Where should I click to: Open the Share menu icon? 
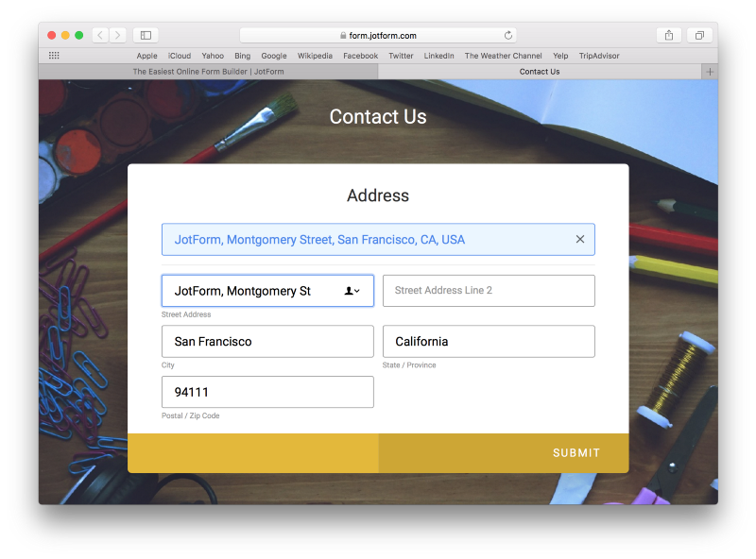tap(669, 35)
